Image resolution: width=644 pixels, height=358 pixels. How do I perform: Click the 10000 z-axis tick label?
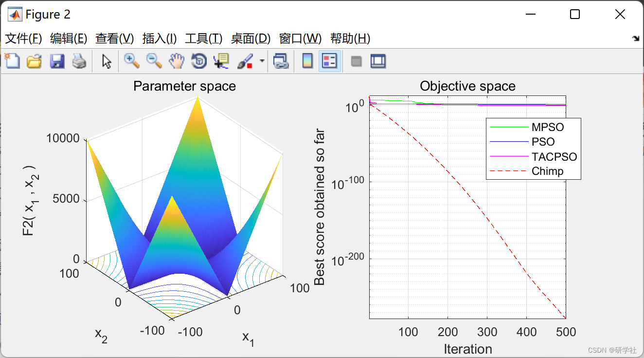63,138
